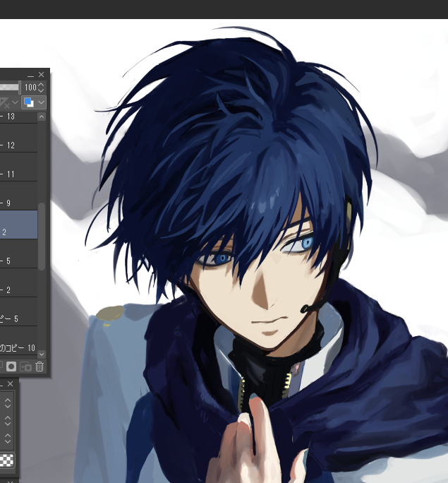Open dropdown beside the ruler display icon
Viewport: 448px width, 483px height.
15,102
